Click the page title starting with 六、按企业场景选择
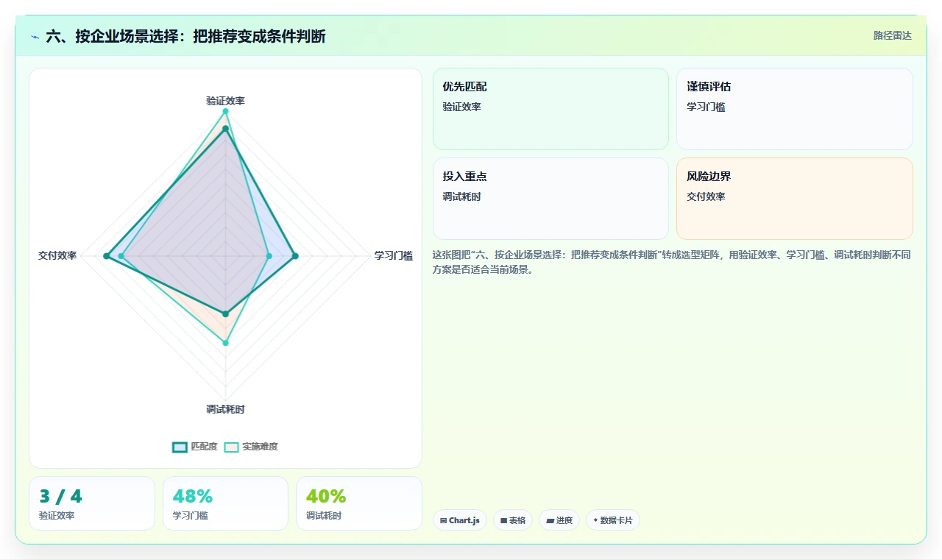Image resolution: width=942 pixels, height=560 pixels. click(x=185, y=36)
